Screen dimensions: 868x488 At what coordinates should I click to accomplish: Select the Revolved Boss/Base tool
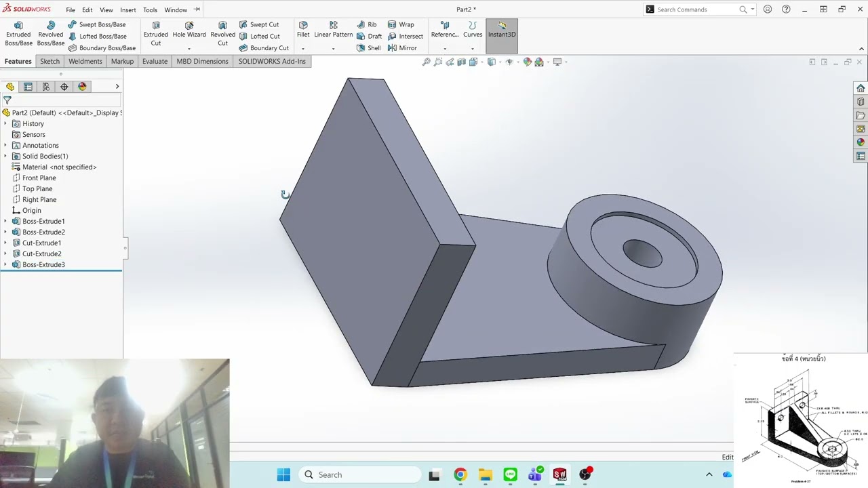point(50,34)
